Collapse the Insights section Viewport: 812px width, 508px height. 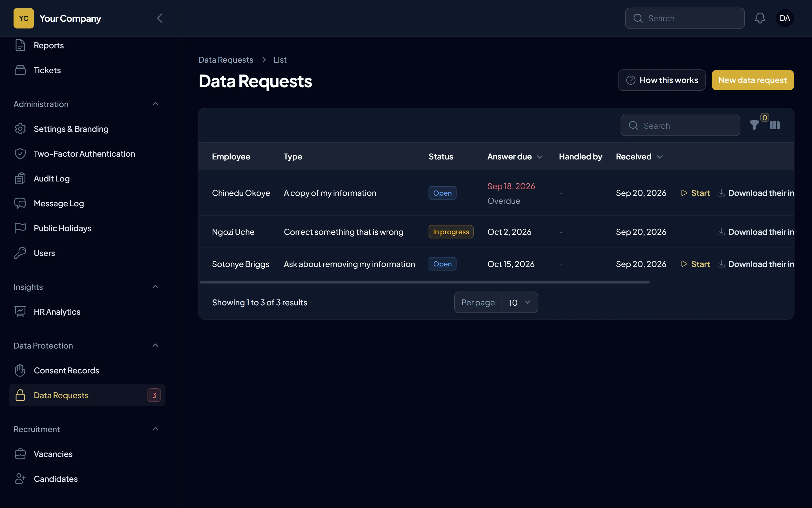[155, 286]
